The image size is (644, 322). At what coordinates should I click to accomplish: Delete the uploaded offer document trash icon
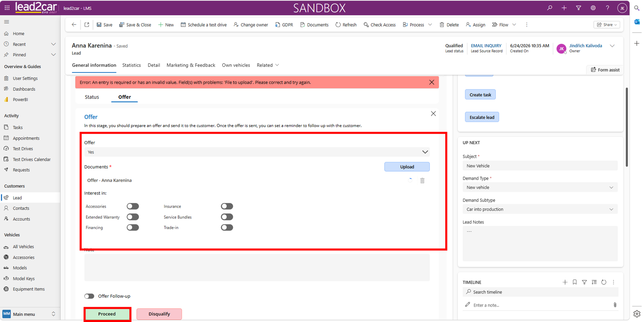click(422, 181)
